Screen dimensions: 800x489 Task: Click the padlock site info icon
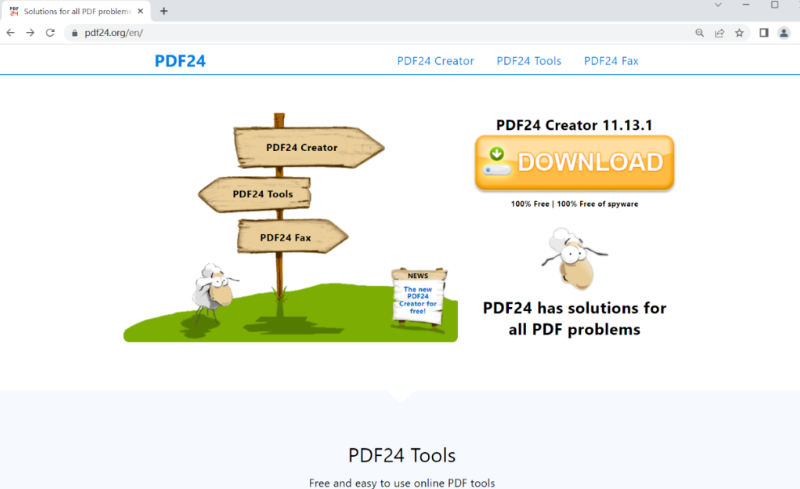(74, 33)
